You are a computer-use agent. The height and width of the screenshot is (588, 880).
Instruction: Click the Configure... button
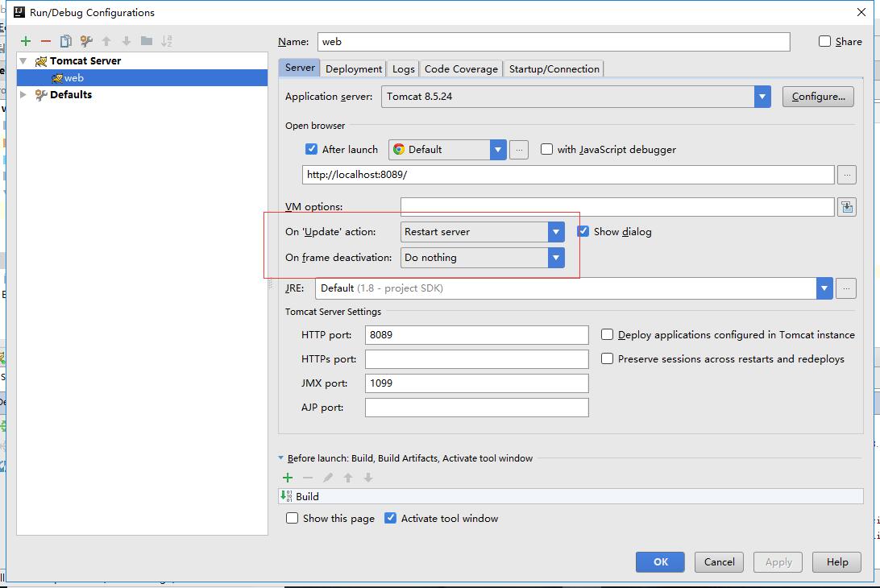pyautogui.click(x=818, y=97)
